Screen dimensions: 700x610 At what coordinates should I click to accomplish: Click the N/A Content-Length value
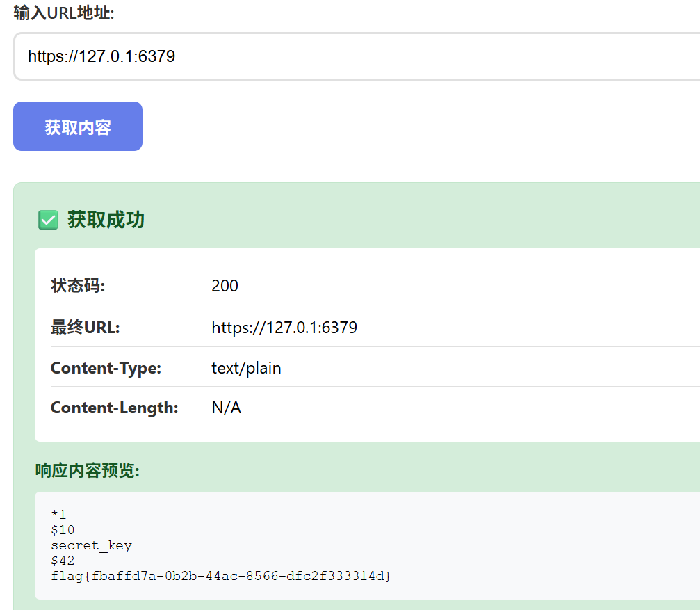(226, 408)
